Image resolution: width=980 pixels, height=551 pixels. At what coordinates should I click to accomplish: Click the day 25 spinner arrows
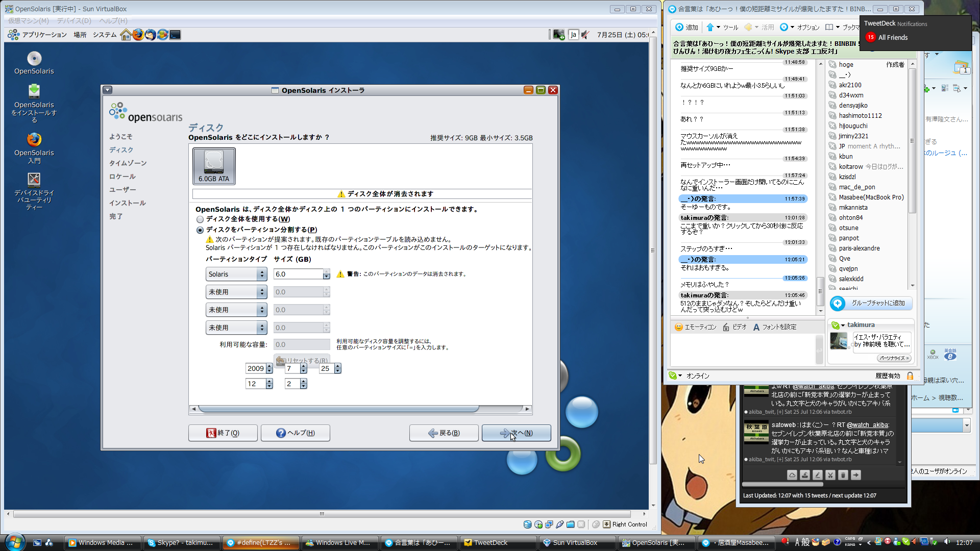(337, 368)
